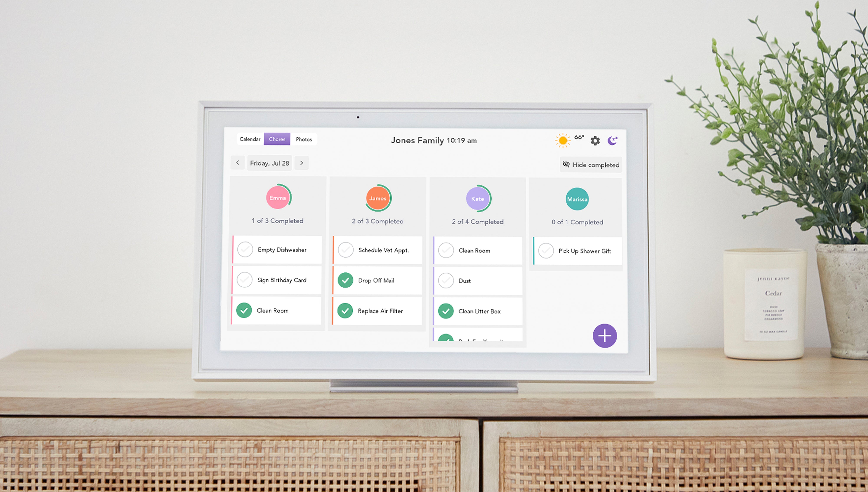Select the Friday Jul 28 date dropdown
Viewport: 868px width, 492px height.
click(x=270, y=163)
